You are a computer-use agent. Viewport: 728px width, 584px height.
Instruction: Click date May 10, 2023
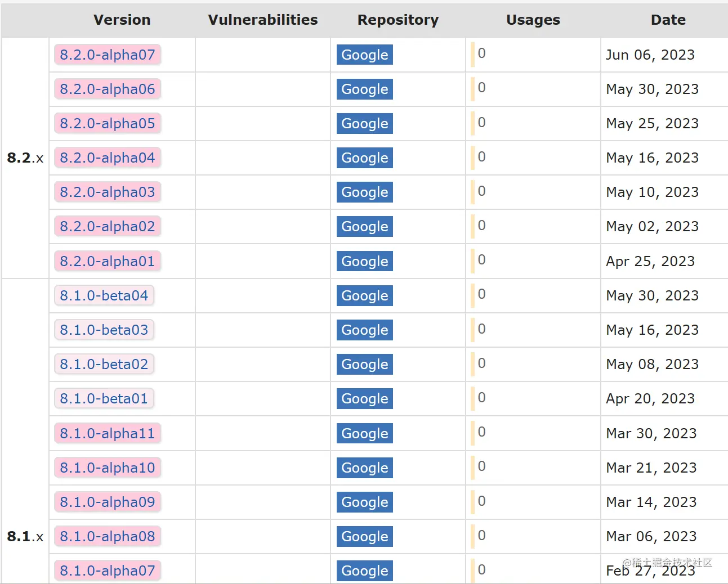pyautogui.click(x=653, y=192)
